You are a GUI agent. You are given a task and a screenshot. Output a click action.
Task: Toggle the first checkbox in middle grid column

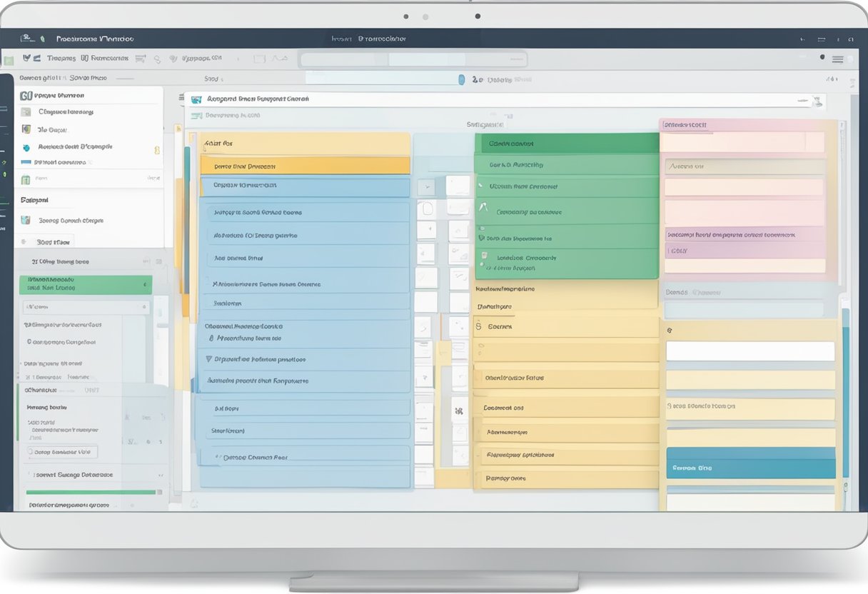426,187
